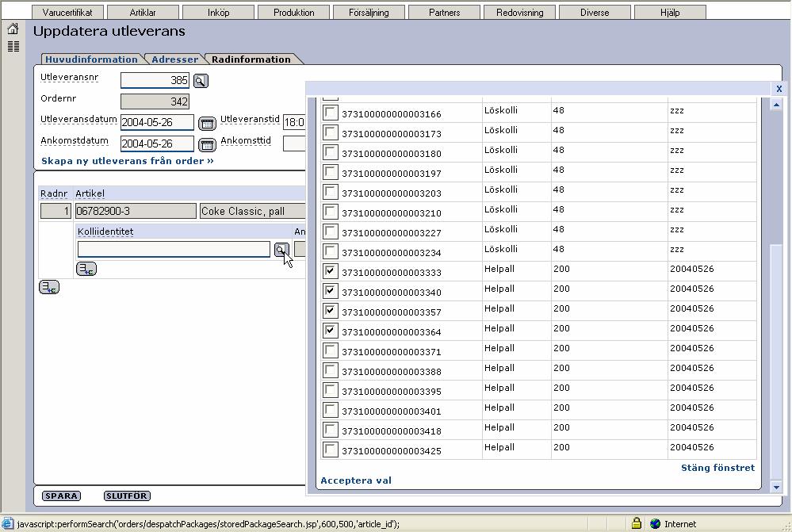The width and height of the screenshot is (792, 532).
Task: Click 20040526 in row 373100000000003418
Action: coord(692,427)
